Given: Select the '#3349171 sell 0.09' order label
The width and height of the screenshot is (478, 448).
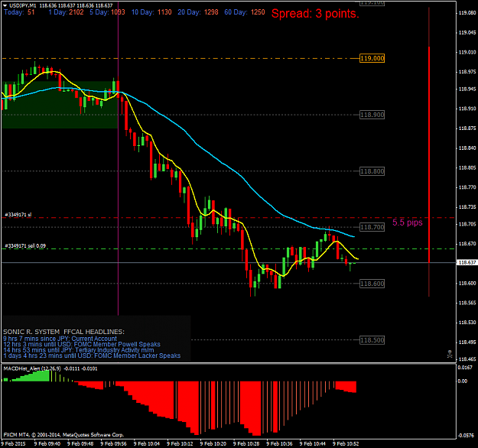Looking at the screenshot, I should tap(25, 246).
